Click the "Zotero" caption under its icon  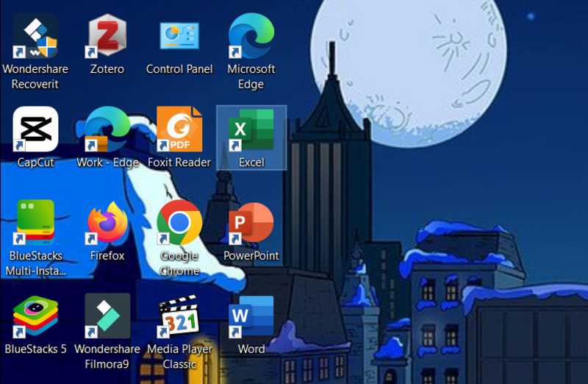pyautogui.click(x=107, y=69)
